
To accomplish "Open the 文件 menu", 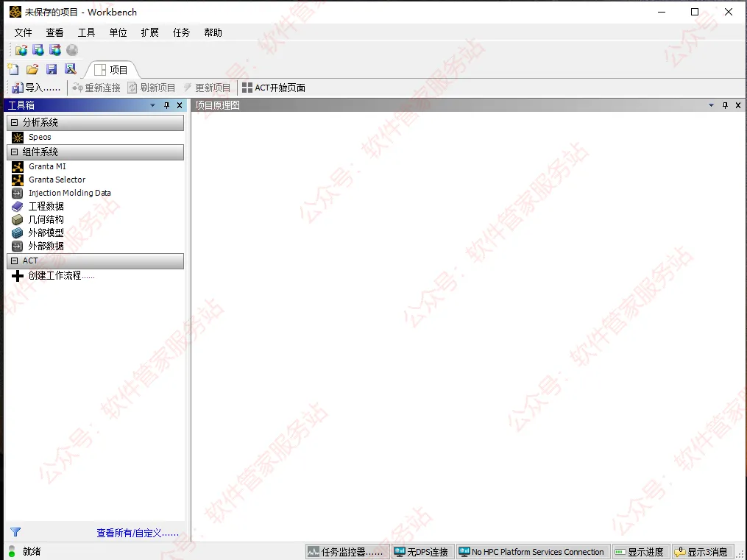I will (23, 32).
